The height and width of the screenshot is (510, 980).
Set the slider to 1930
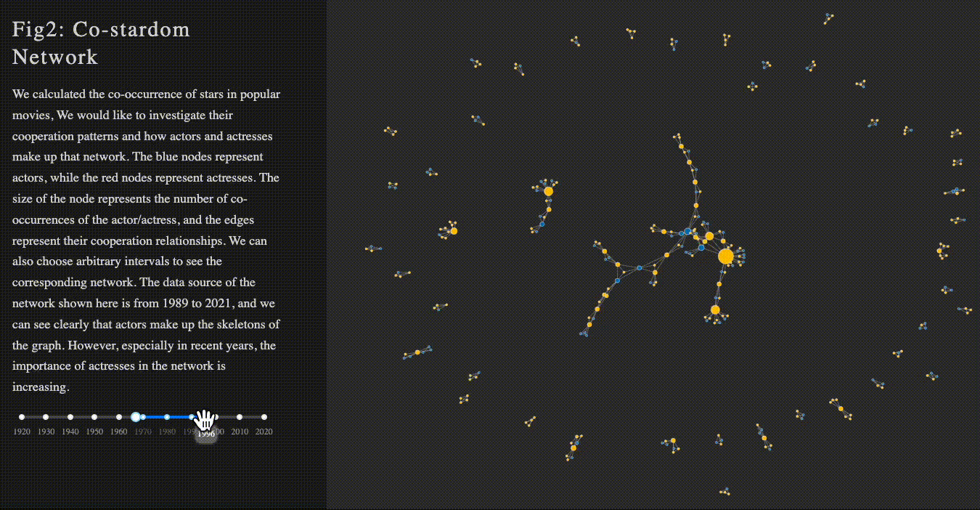pyautogui.click(x=46, y=417)
